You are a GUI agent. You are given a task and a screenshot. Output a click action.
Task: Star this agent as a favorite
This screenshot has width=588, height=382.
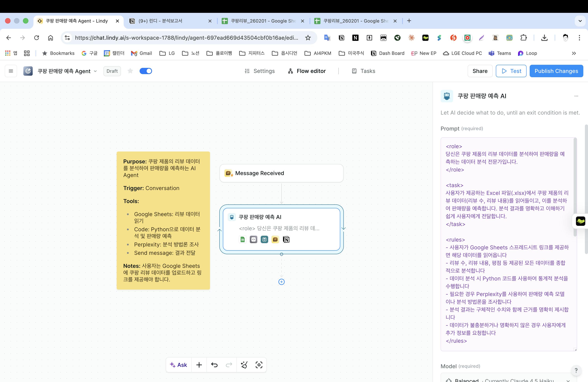coord(130,71)
